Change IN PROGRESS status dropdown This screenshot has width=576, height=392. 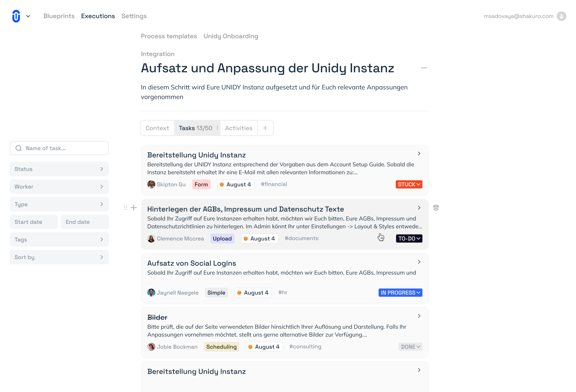(x=400, y=293)
